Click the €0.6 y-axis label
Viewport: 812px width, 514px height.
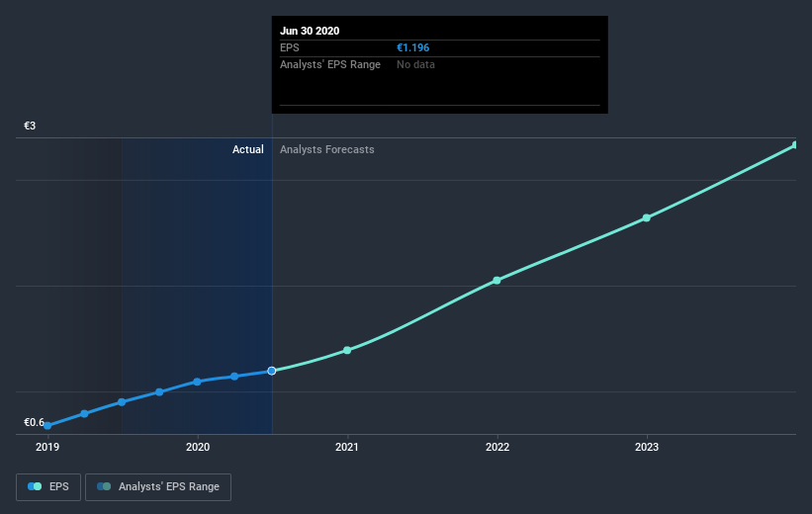tap(34, 422)
